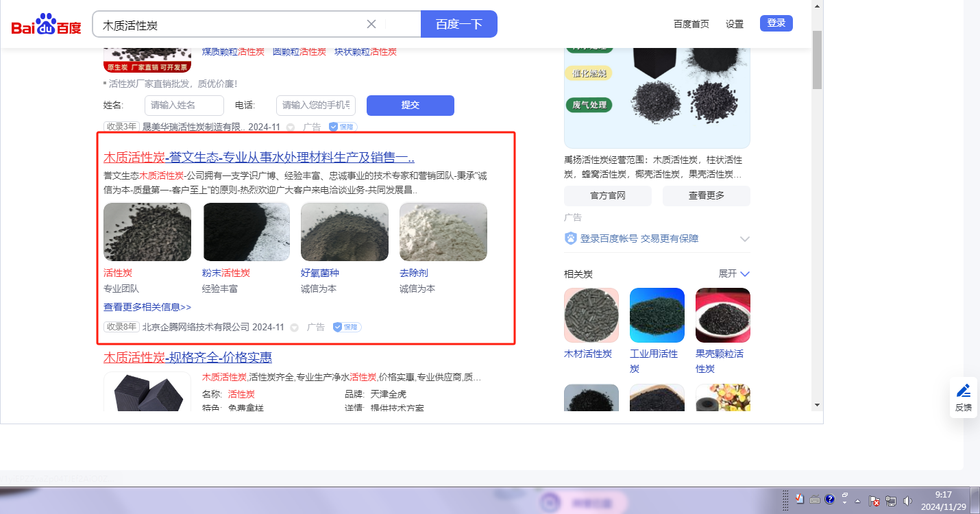The height and width of the screenshot is (514, 980).
Task: Click 查看更多相关信息>> link
Action: (x=147, y=307)
